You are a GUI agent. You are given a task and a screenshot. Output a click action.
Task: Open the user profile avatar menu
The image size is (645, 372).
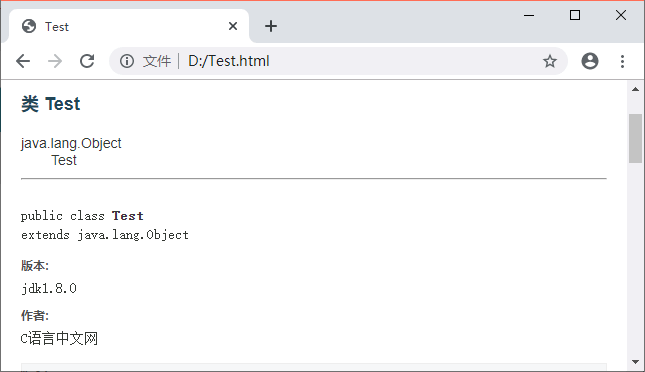pos(590,61)
